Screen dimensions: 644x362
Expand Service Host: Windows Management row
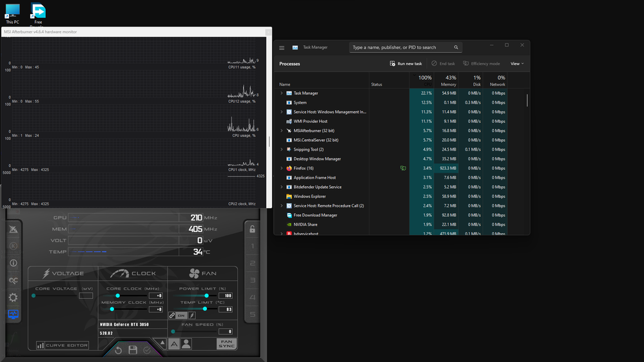[281, 111]
